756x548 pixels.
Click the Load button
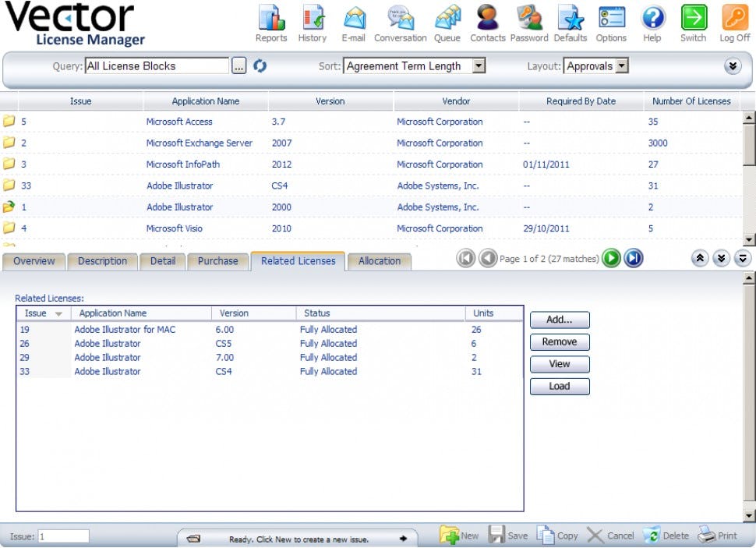pyautogui.click(x=559, y=386)
